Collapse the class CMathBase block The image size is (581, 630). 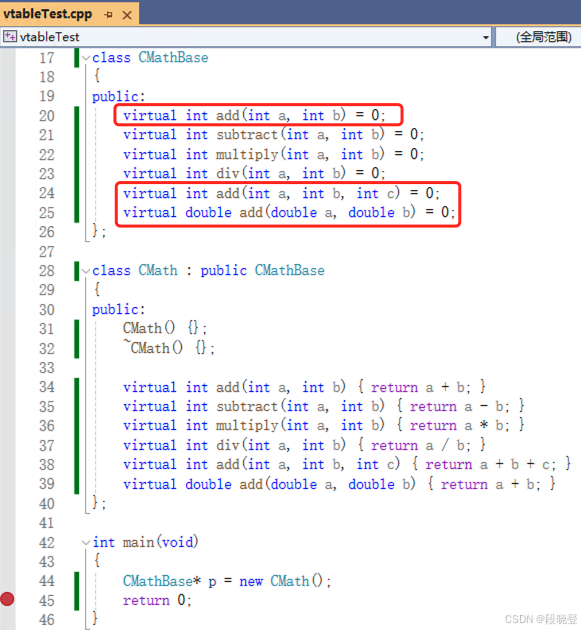click(x=86, y=58)
